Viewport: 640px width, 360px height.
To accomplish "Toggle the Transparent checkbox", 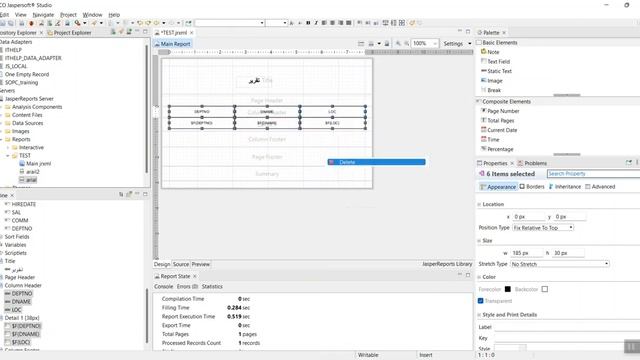I will pos(480,301).
